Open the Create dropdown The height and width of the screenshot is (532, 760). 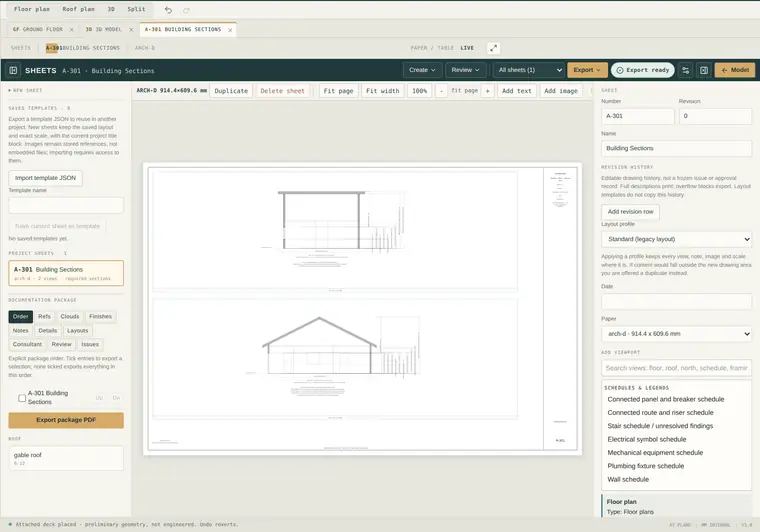tap(422, 70)
